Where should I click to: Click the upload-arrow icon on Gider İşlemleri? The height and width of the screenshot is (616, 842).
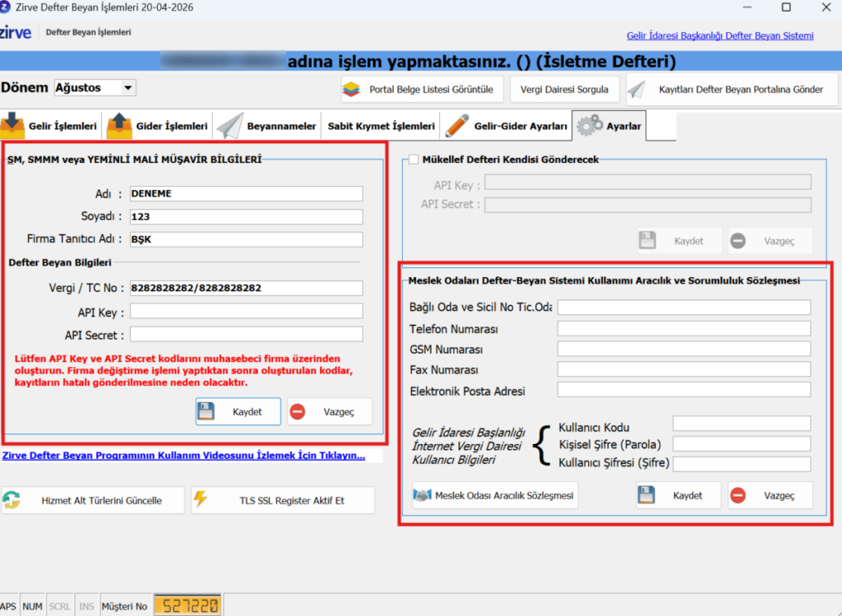coord(119,126)
